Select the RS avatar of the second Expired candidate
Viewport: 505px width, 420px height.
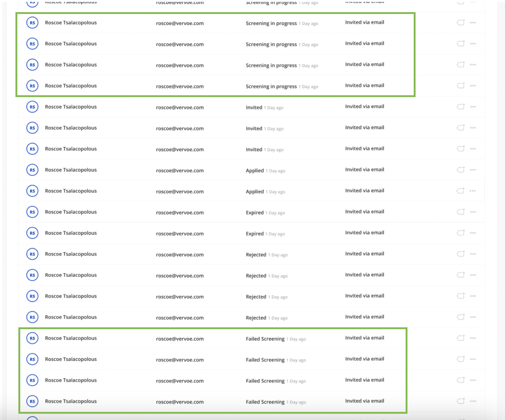click(x=32, y=233)
